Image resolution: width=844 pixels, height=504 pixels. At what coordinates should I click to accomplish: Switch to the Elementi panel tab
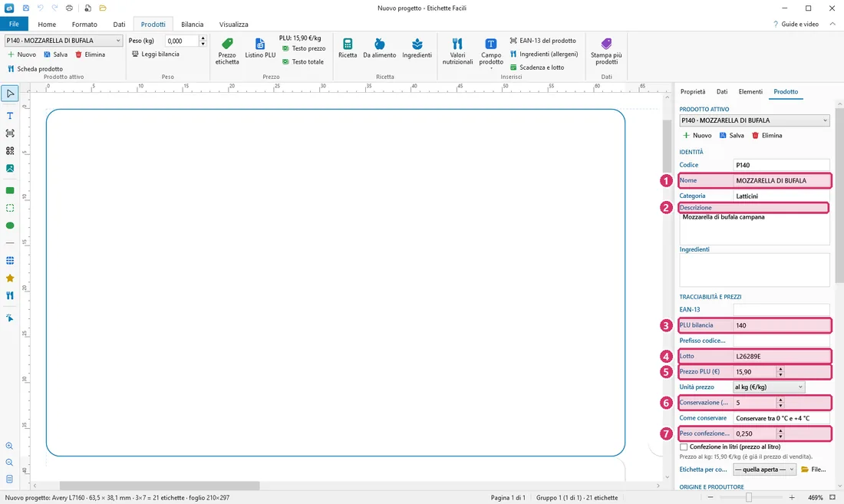(x=750, y=91)
